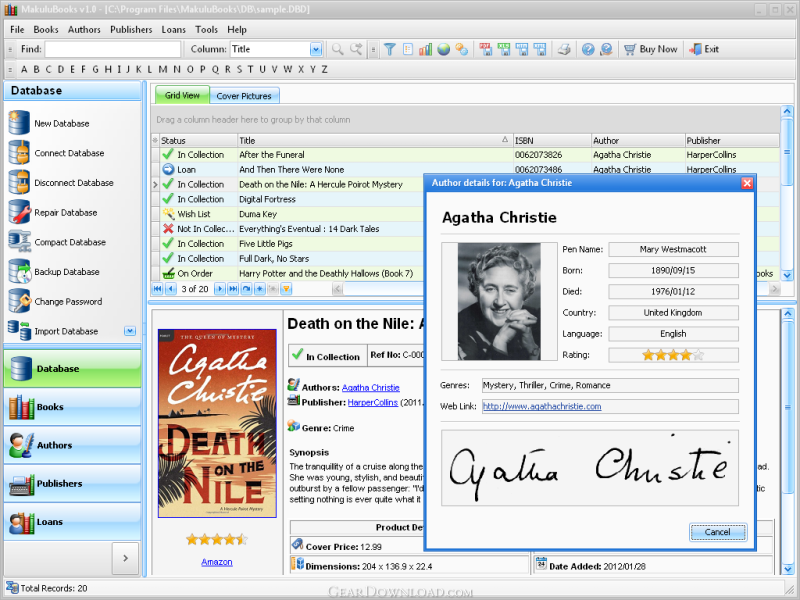800x600 pixels.
Task: Click the HarperCollins publisher link
Action: (x=372, y=403)
